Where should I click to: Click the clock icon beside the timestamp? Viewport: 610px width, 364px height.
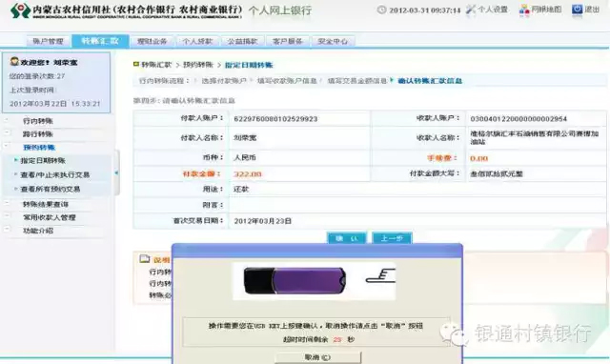(x=381, y=10)
